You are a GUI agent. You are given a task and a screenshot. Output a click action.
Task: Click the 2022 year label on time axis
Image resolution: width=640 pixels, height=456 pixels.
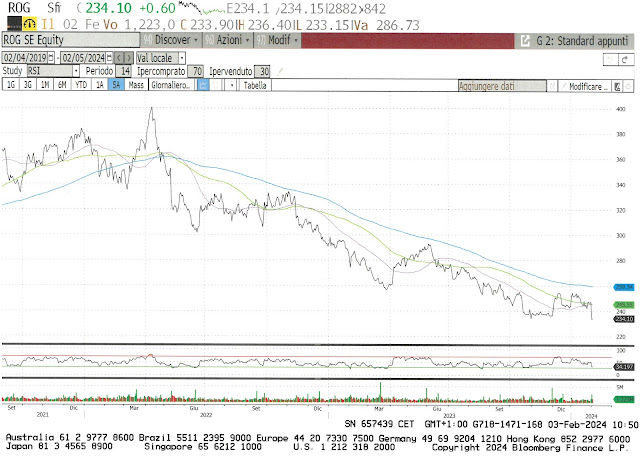[206, 415]
